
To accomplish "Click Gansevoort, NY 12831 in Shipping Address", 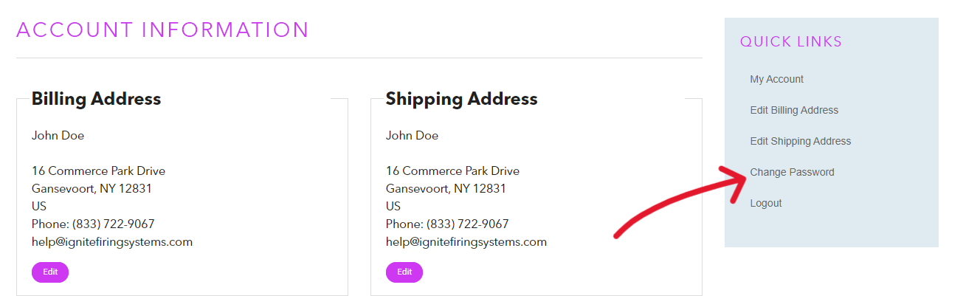I will click(x=446, y=189).
